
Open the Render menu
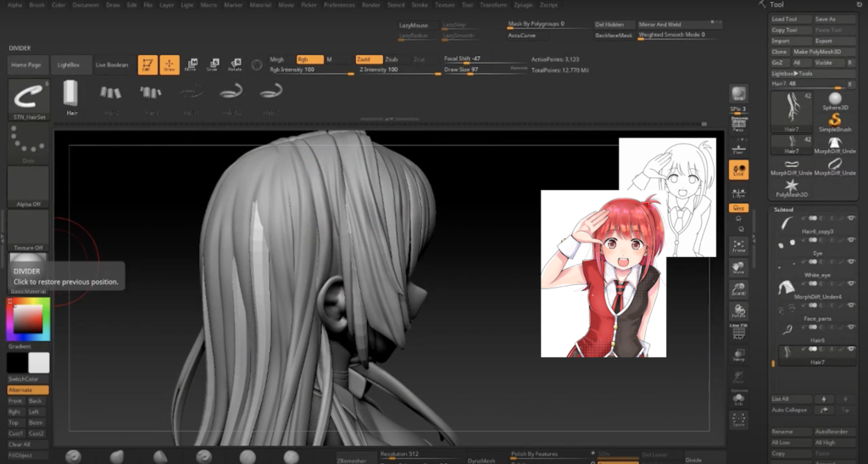point(371,5)
